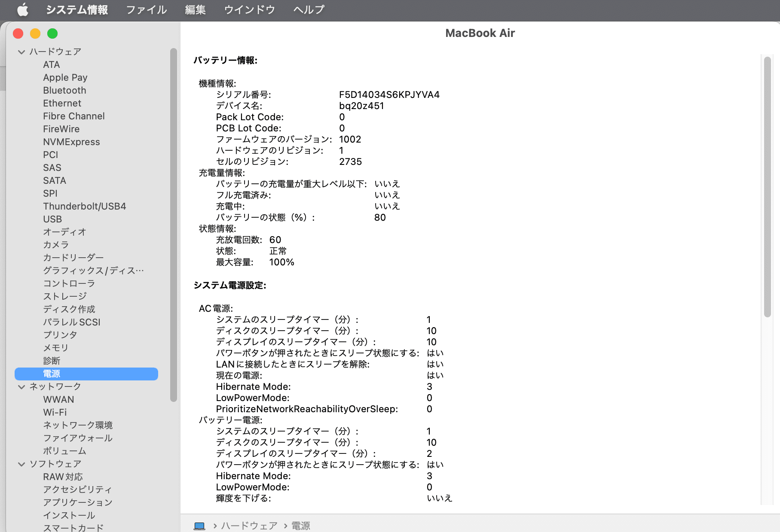
Task: Select 診断 in the sidebar
Action: [52, 361]
